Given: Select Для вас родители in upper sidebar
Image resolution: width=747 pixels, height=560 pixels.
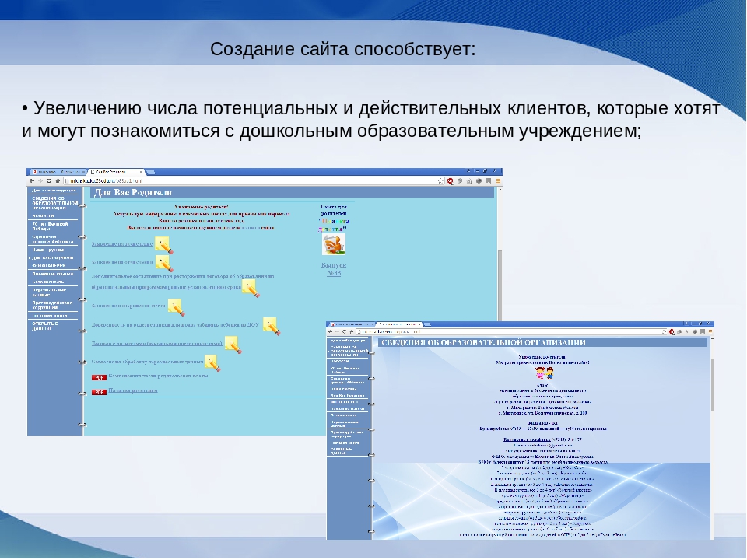Looking at the screenshot, I should [x=52, y=257].
